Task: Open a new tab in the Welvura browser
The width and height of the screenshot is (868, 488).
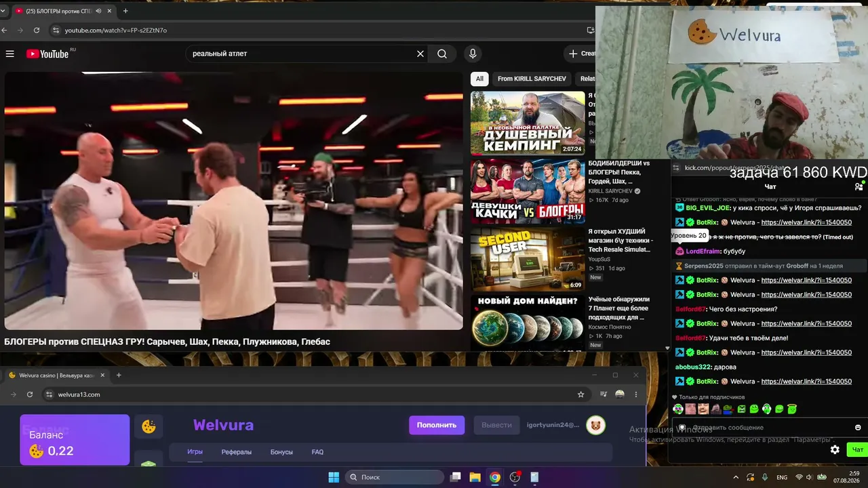Action: 119,375
